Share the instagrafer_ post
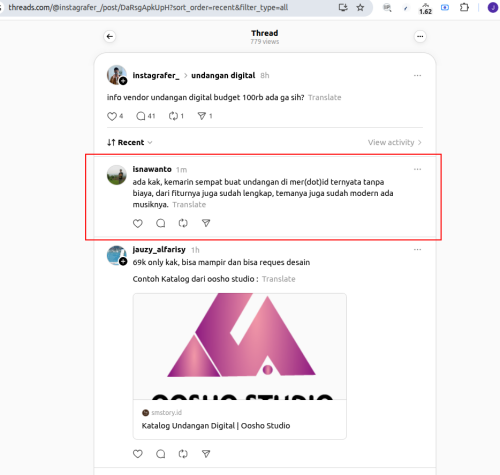Screen dimensions: 500x475 click(x=202, y=116)
